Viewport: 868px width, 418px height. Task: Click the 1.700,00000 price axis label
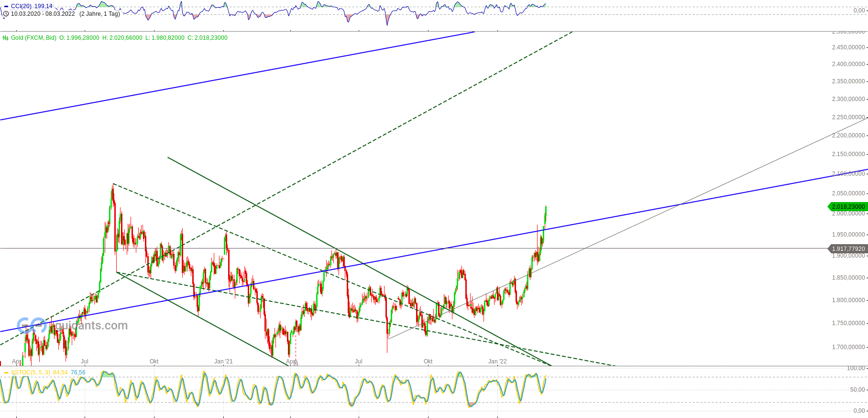click(x=848, y=347)
